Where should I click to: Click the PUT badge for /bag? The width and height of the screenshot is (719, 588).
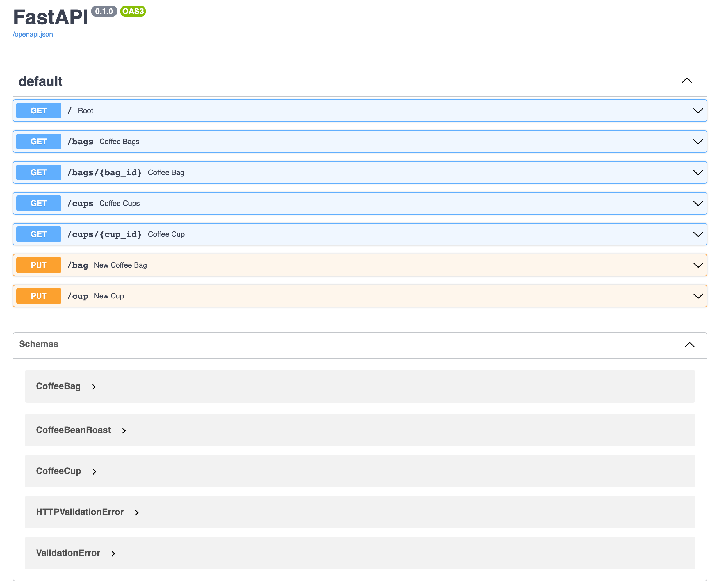click(x=39, y=265)
